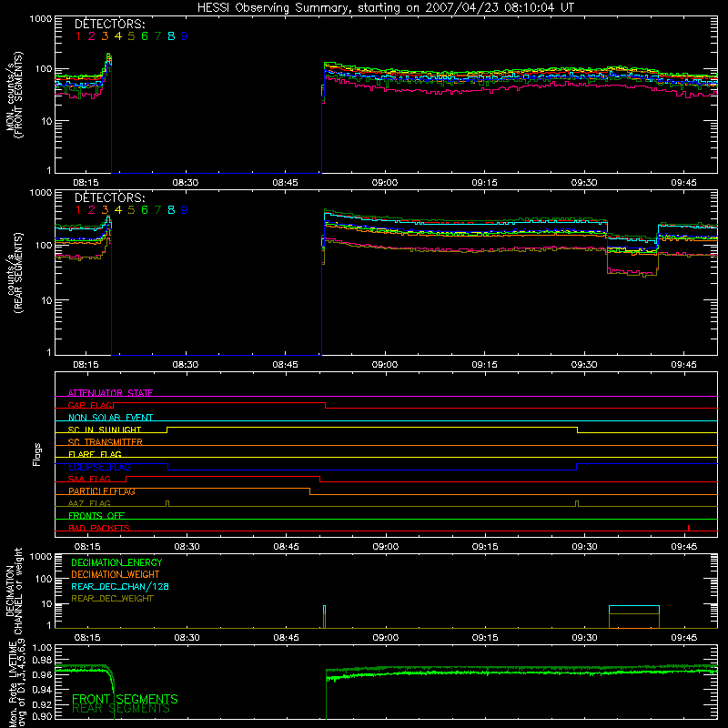Click yellow detector 4 in front segments legend
728x728 pixels.
118,36
